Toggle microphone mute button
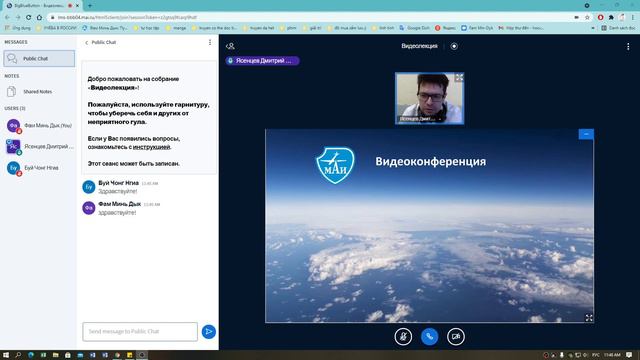This screenshot has height=360, width=640. coord(403,337)
